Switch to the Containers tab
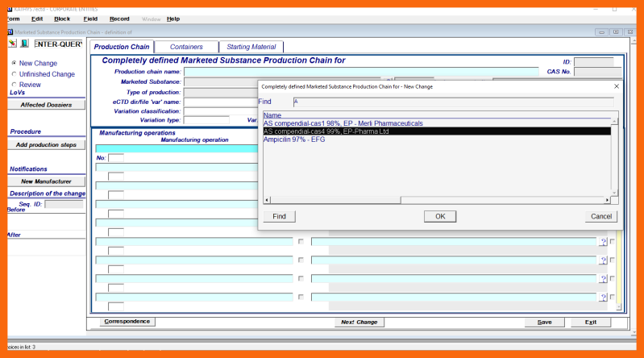Viewport: 644px width, 358px height. (186, 47)
